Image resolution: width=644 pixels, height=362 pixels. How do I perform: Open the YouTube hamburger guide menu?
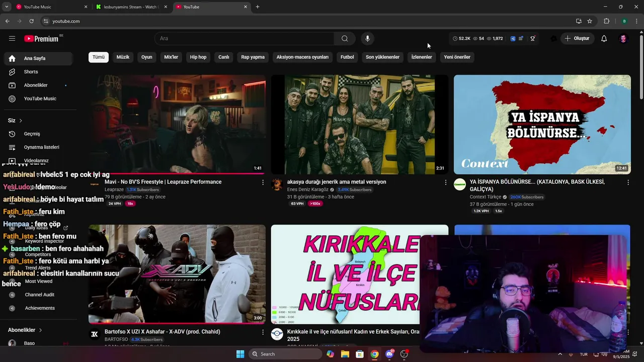click(x=12, y=38)
